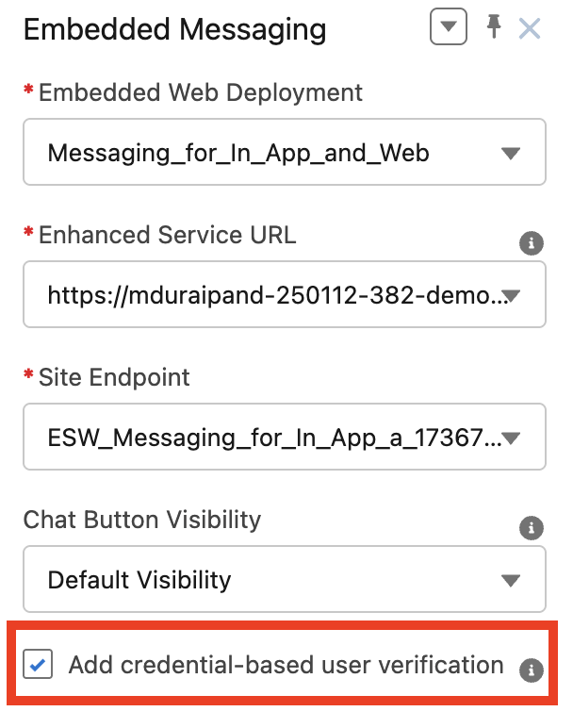This screenshot has height=728, width=573.
Task: Click the arrow beside Default Visibility
Action: [x=511, y=579]
